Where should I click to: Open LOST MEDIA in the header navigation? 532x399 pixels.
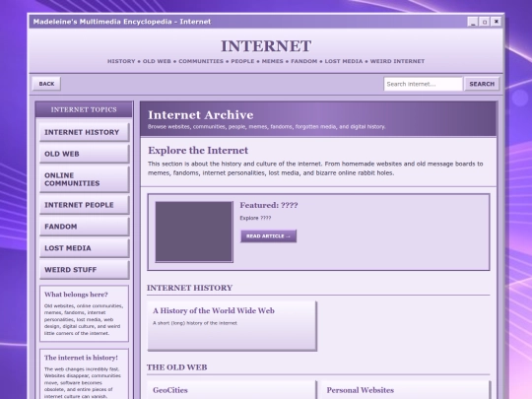[344, 61]
